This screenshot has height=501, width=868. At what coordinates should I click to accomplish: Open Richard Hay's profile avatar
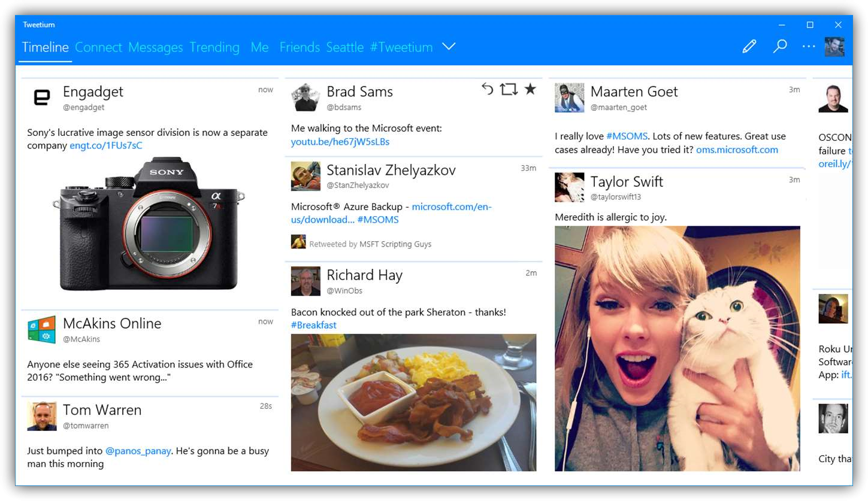306,281
